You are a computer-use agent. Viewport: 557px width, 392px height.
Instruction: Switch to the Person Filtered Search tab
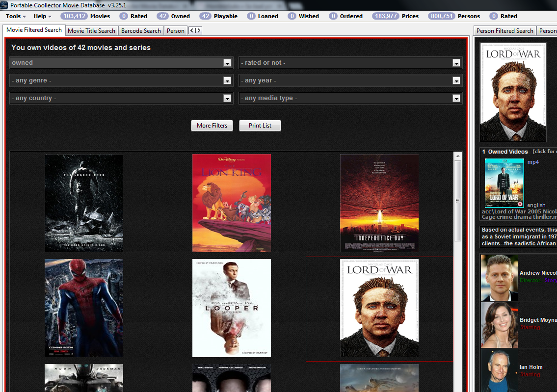click(505, 31)
